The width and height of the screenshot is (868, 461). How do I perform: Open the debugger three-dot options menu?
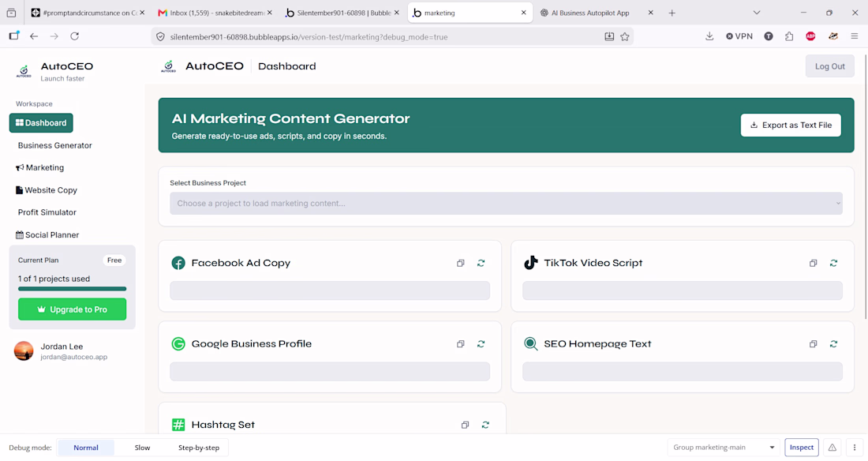(x=854, y=448)
